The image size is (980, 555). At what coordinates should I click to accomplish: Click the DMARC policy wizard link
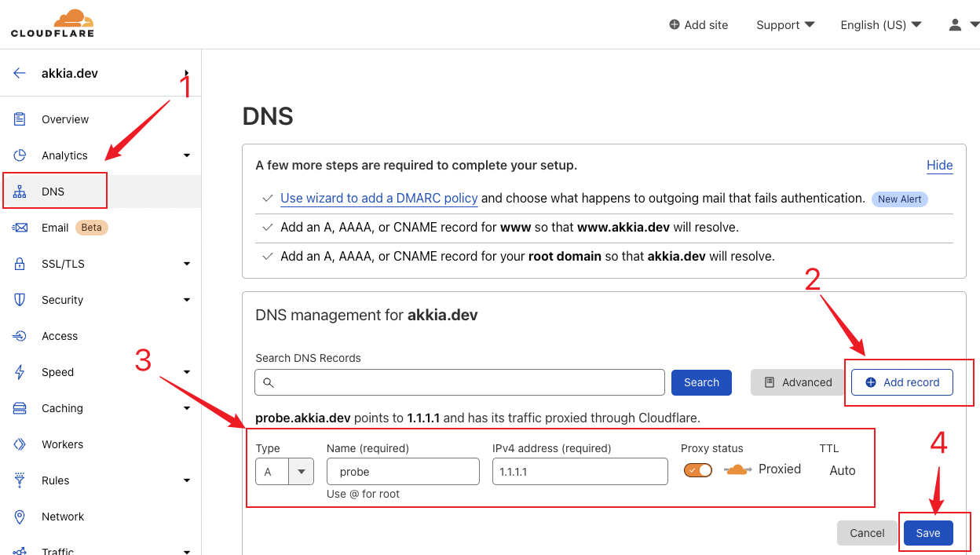378,198
